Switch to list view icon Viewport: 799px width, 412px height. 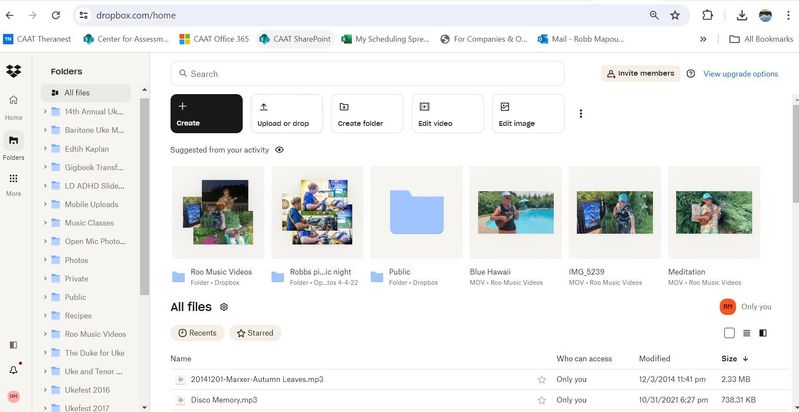(746, 333)
